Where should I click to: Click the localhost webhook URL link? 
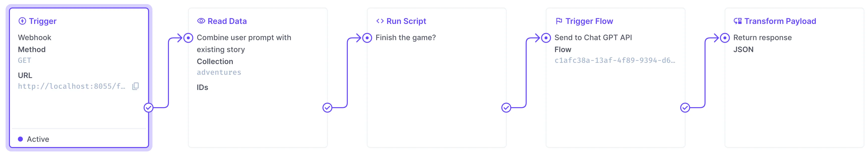73,86
